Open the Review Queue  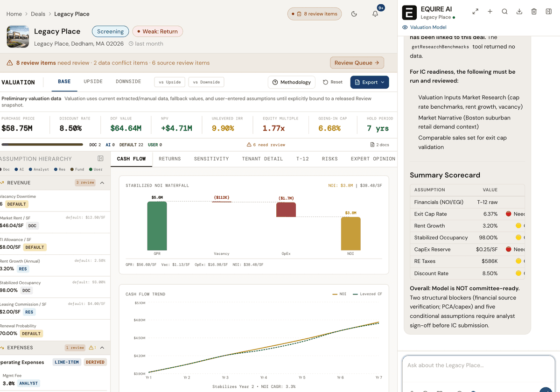click(x=357, y=63)
